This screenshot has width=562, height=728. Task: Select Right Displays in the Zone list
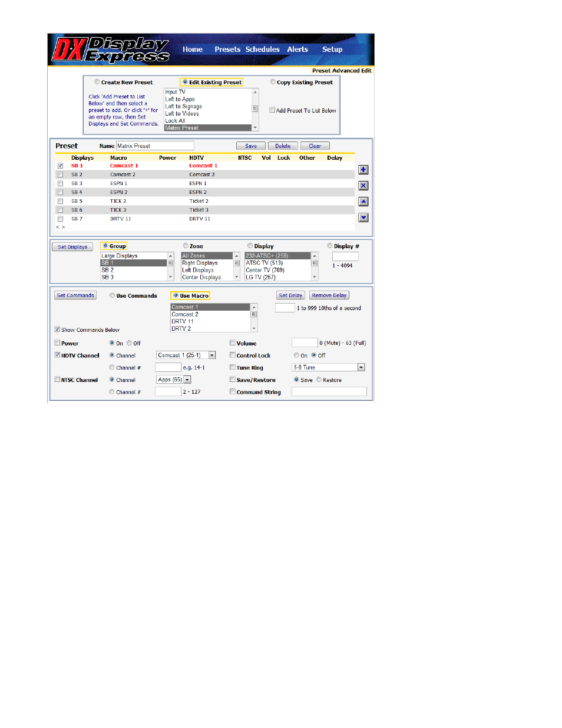[207, 263]
